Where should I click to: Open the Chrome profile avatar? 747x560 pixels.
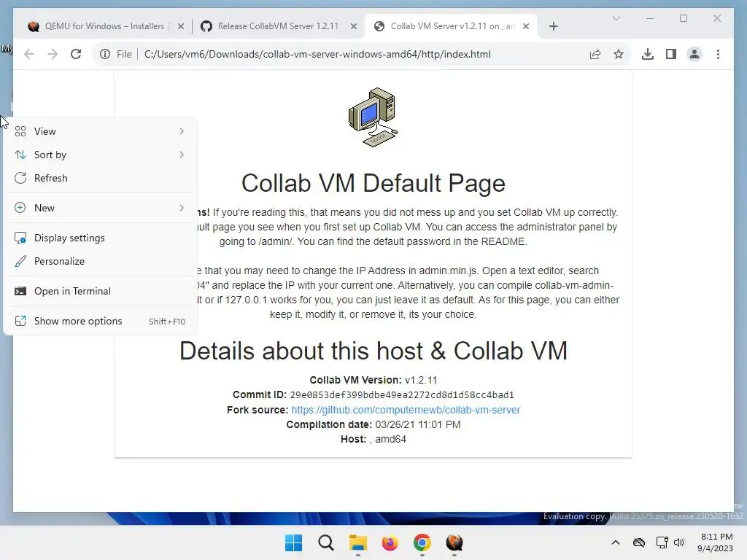tap(694, 54)
